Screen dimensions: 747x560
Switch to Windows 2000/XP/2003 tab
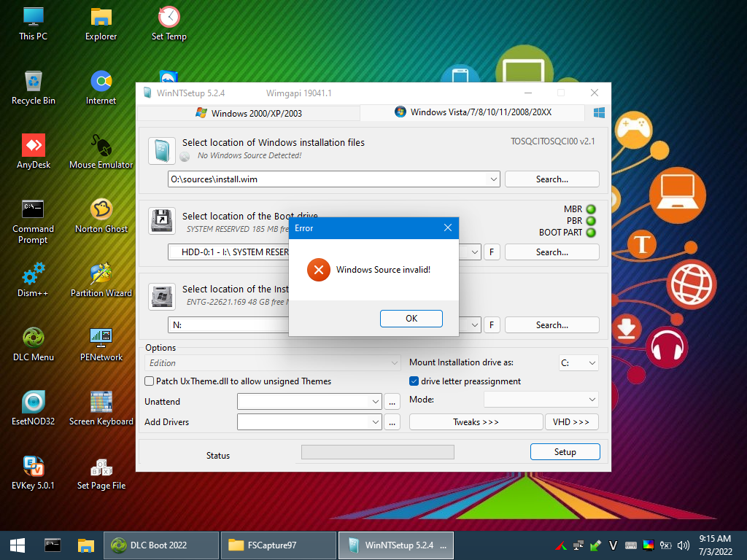(249, 113)
